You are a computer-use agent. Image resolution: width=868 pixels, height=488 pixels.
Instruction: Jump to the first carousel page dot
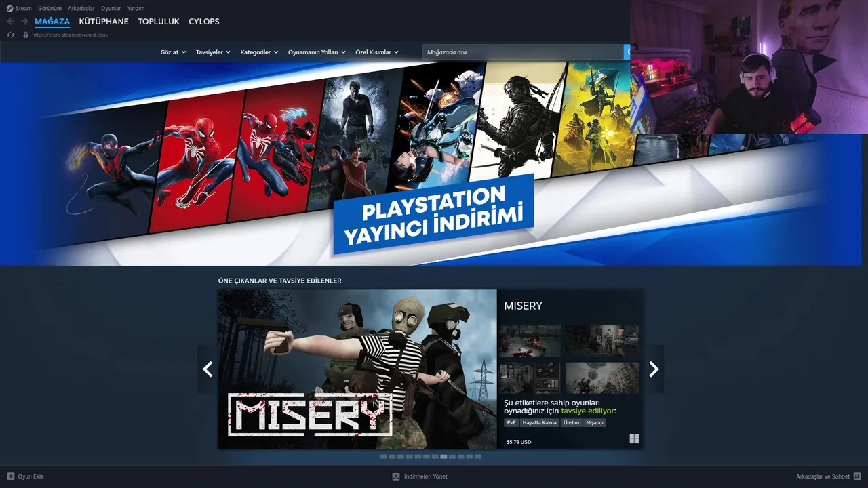click(383, 457)
